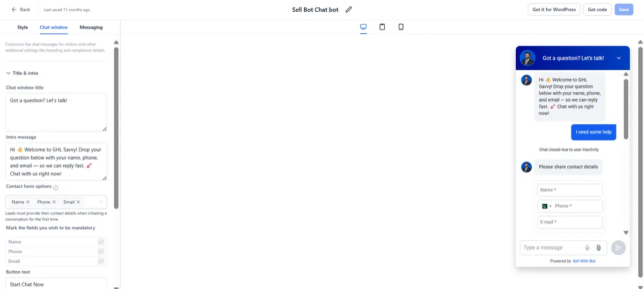644x289 pixels.
Task: Switch to tablet preview icon
Action: (382, 27)
